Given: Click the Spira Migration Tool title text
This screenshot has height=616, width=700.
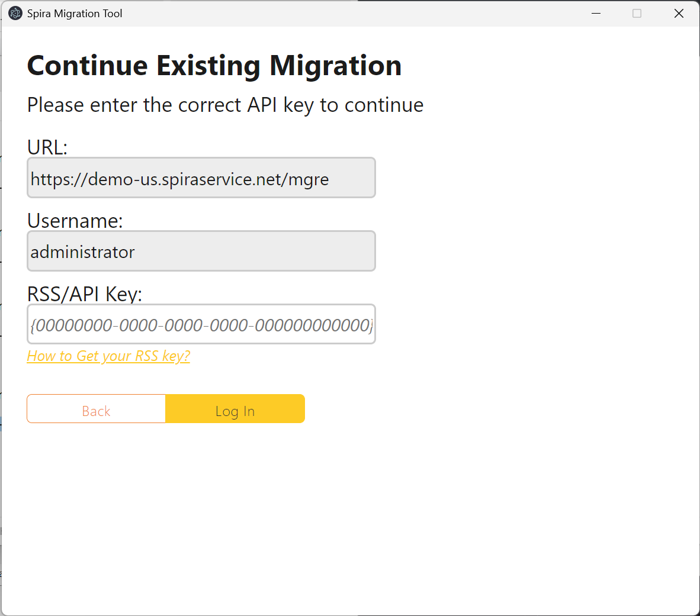Looking at the screenshot, I should tap(75, 14).
